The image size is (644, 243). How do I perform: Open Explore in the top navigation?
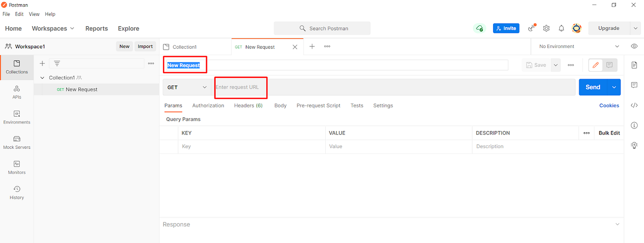[x=128, y=28]
